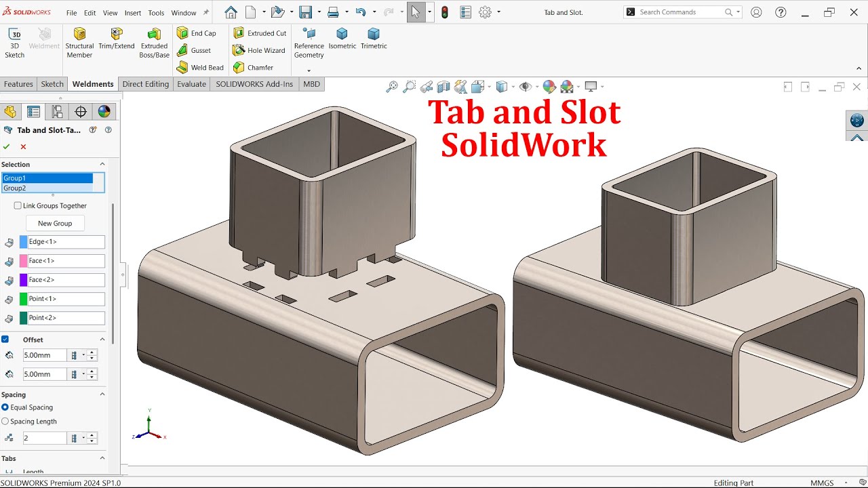The width and height of the screenshot is (868, 488).
Task: Open the Options gear dropdown arrow
Action: (498, 12)
